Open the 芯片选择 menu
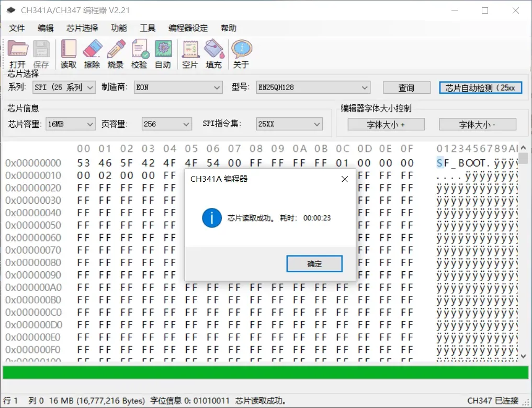 click(82, 28)
